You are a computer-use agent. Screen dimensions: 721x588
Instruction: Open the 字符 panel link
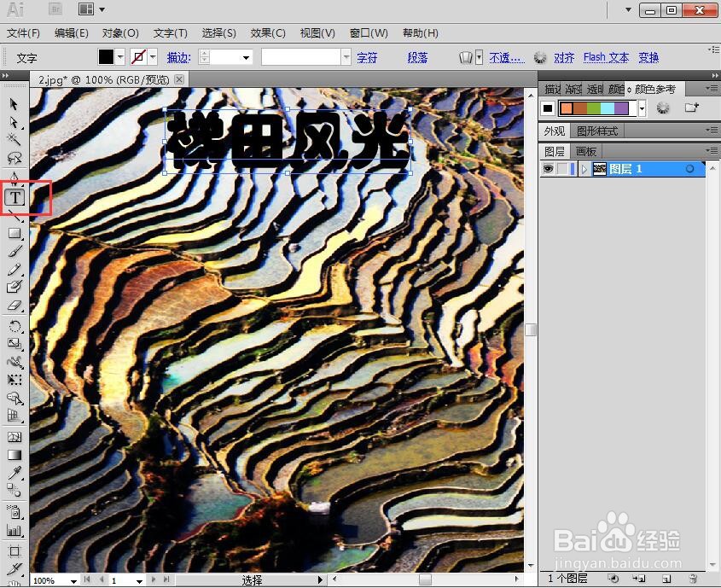coord(367,57)
